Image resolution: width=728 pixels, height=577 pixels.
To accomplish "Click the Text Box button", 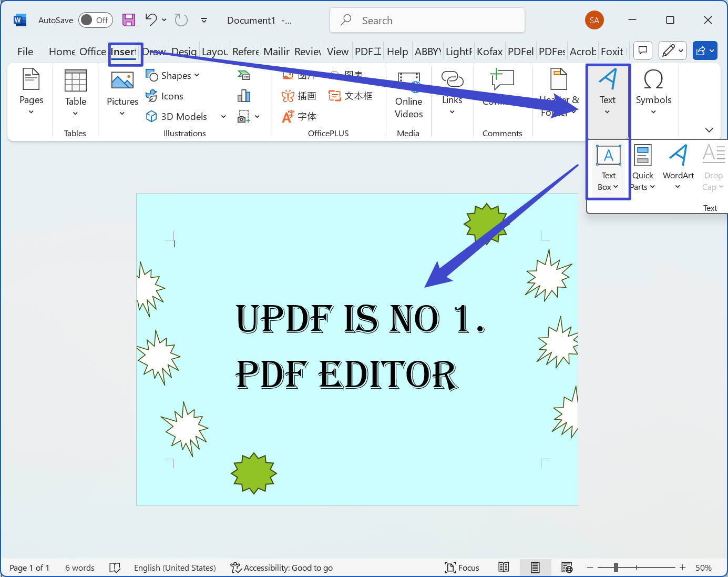I will tap(608, 168).
